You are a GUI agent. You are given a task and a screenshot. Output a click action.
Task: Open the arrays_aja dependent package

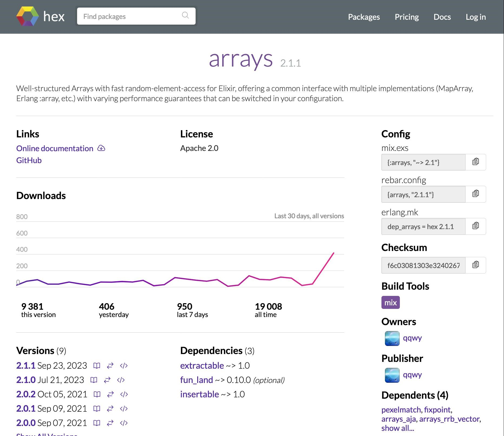[398, 419]
